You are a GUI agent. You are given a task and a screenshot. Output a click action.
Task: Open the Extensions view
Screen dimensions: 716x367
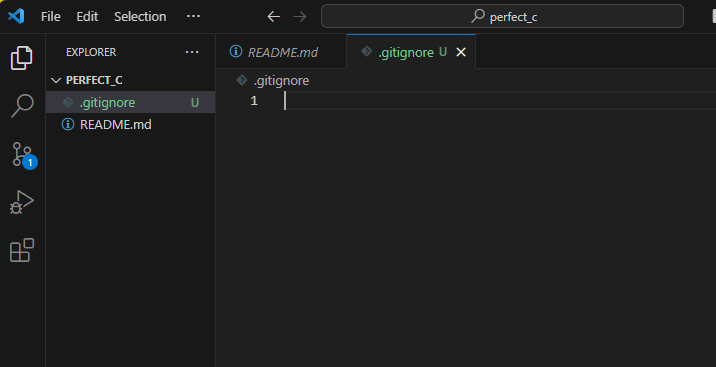22,250
